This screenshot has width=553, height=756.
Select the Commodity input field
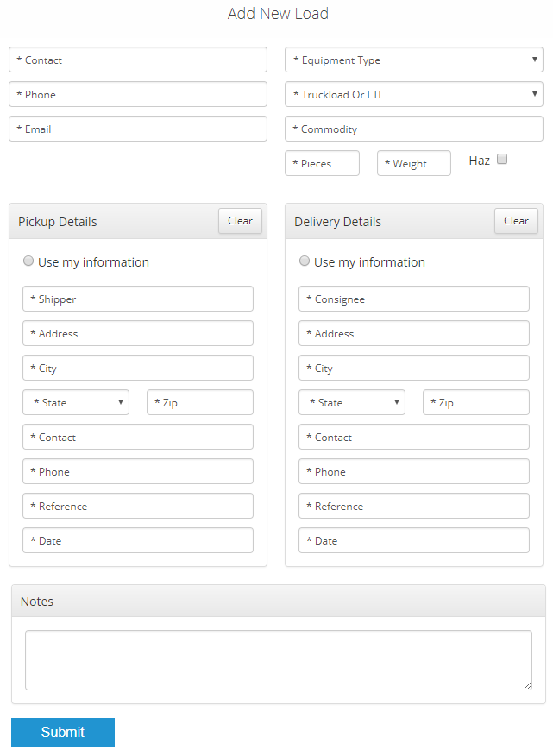[413, 129]
